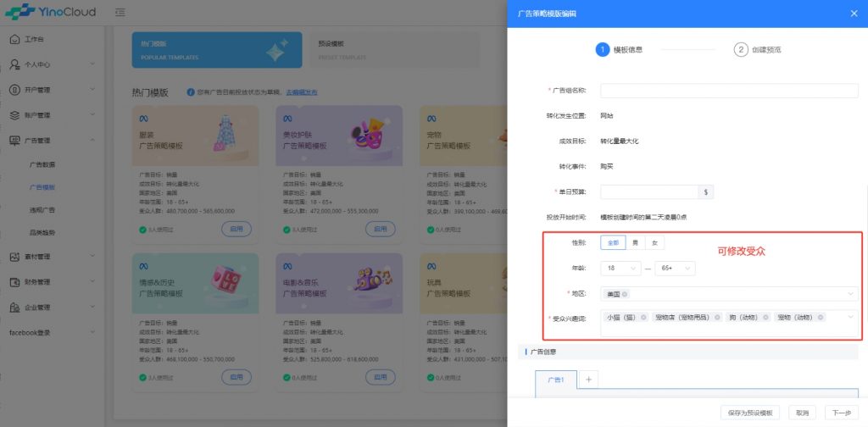Viewport: 868px width, 427px height.
Task: Click the sparkle icon on 热门模版 banner
Action: click(x=276, y=50)
